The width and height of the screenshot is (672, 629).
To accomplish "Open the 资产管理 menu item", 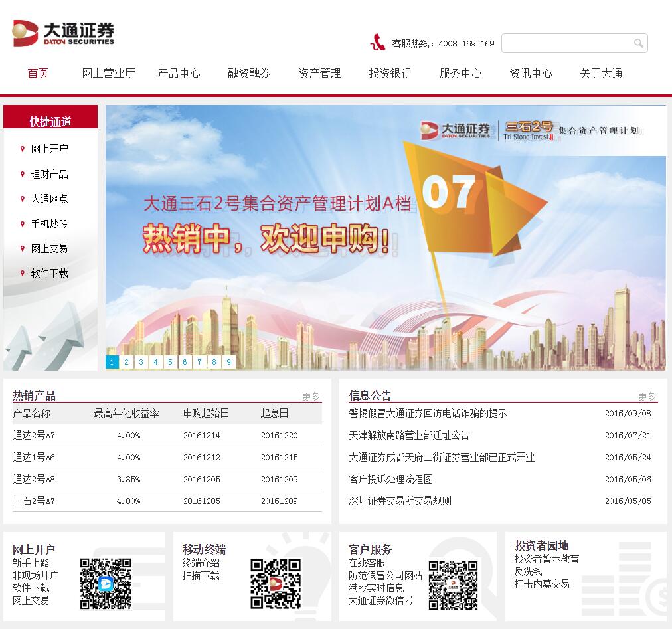I will (319, 73).
